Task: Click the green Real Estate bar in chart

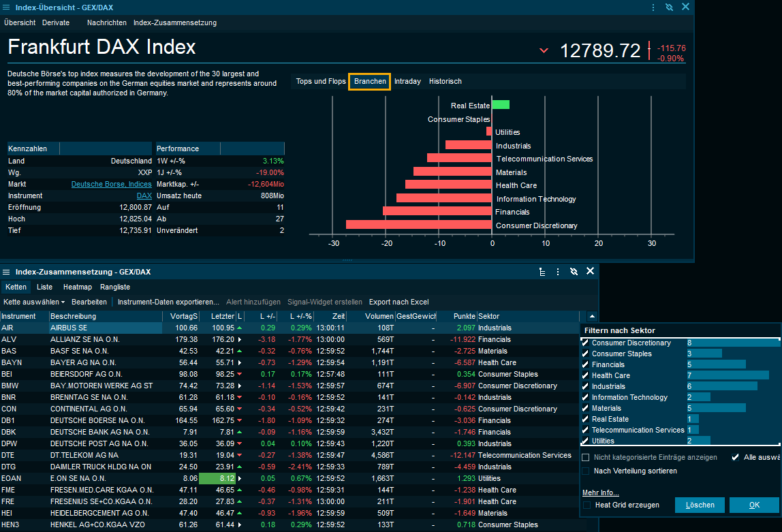Action: (x=501, y=105)
